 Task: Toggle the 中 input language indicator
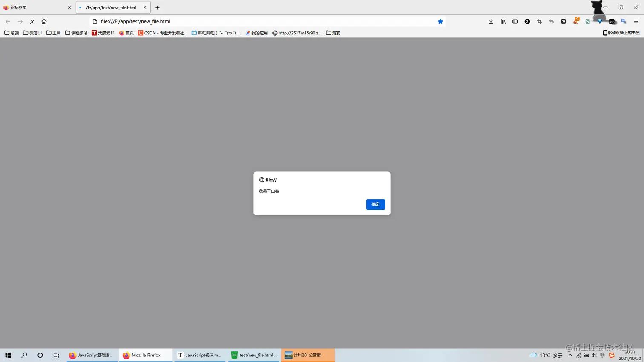click(x=602, y=355)
